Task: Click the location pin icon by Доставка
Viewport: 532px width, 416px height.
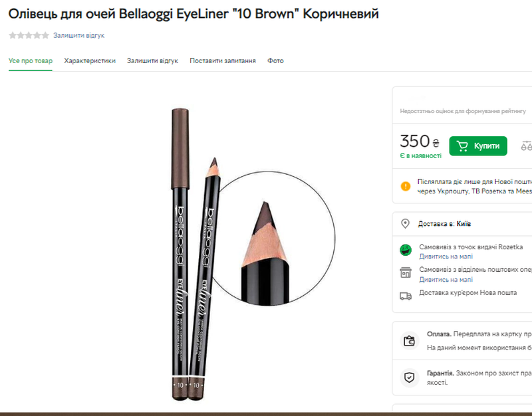Action: coord(406,224)
